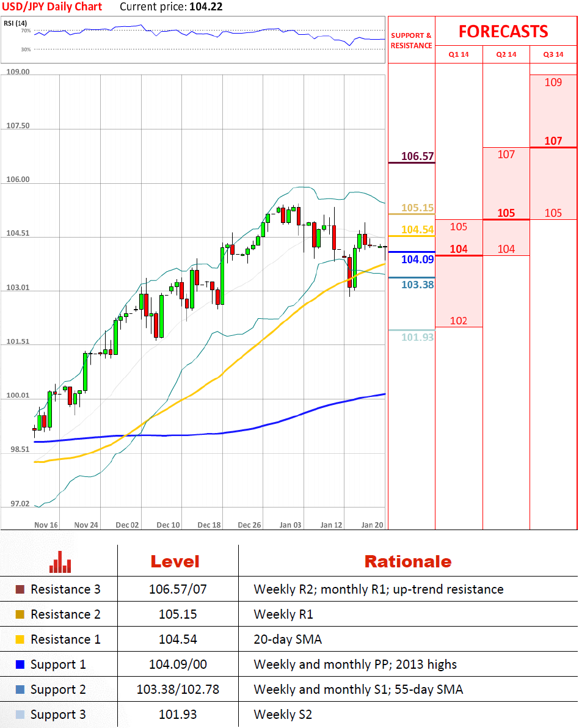Select the light blue Support 3 color square
The width and height of the screenshot is (579, 728).
(x=20, y=715)
